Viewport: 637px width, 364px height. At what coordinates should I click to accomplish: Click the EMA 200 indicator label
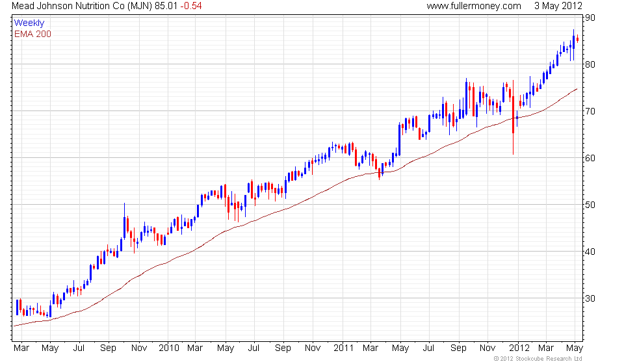[32, 34]
